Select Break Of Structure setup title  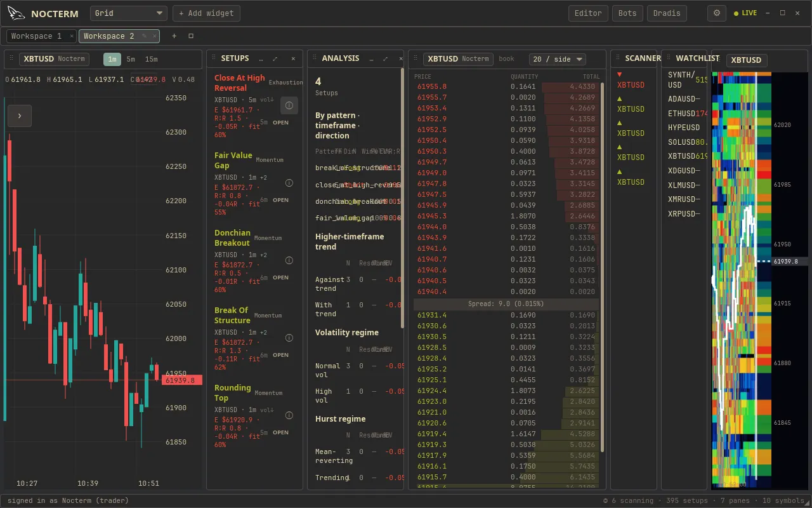pos(232,316)
